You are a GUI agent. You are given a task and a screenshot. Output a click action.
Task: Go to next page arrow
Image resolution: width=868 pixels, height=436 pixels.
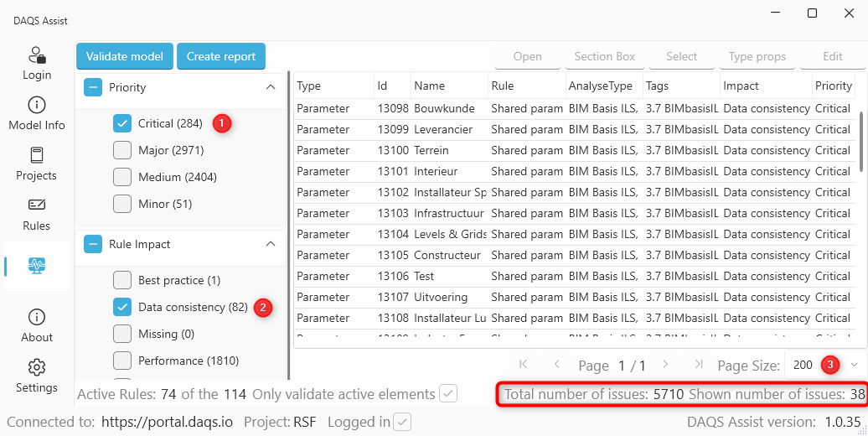[x=665, y=365]
